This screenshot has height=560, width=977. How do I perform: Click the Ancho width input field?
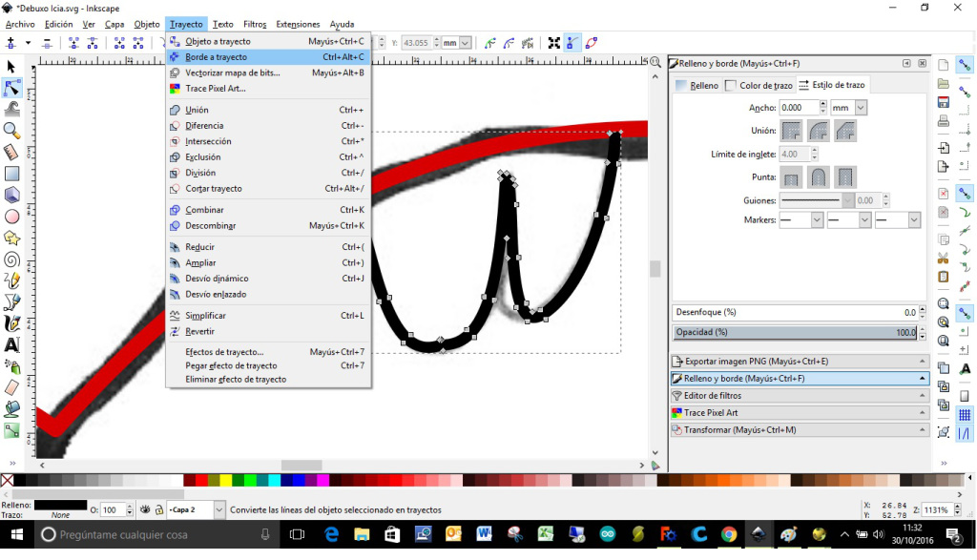click(801, 108)
